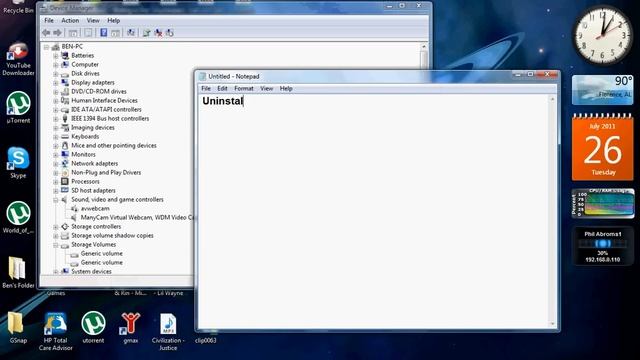Open Device Manager Help menu
Screen dimensions: 640x360
tap(113, 20)
